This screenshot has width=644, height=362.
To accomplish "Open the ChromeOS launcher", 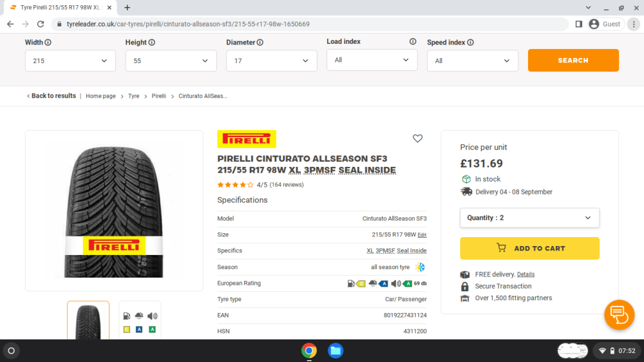I will pos(12,351).
